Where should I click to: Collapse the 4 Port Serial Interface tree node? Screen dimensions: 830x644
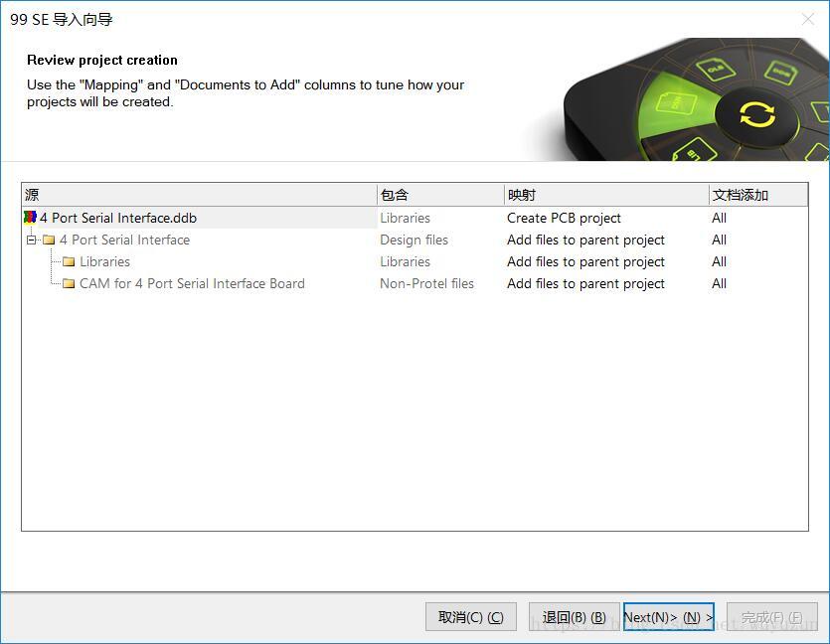[x=31, y=240]
